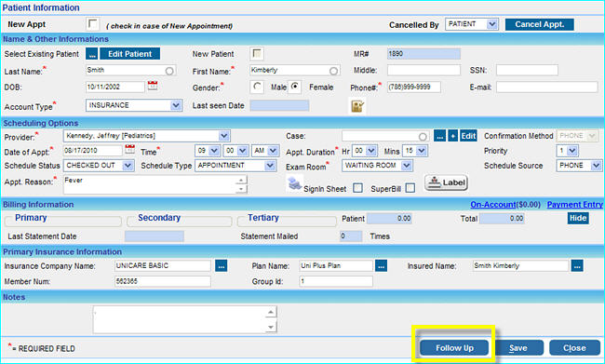The width and height of the screenshot is (605, 364).
Task: Click Last Name search circle icon
Action: (169, 71)
